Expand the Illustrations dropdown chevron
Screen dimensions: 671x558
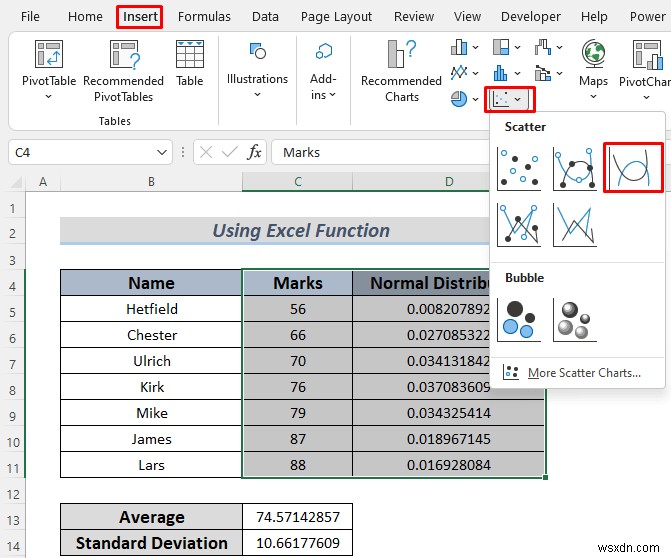point(257,95)
